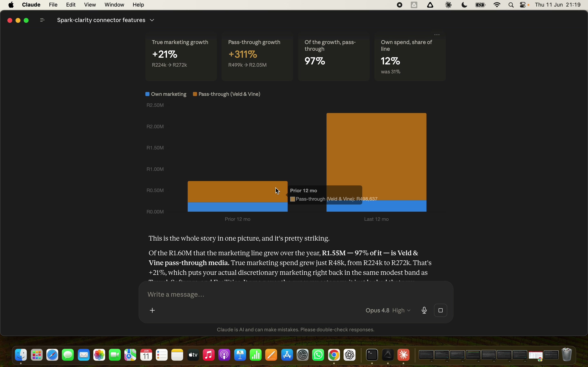This screenshot has height=367, width=588.
Task: Toggle Own marketing legend series
Action: (166, 94)
